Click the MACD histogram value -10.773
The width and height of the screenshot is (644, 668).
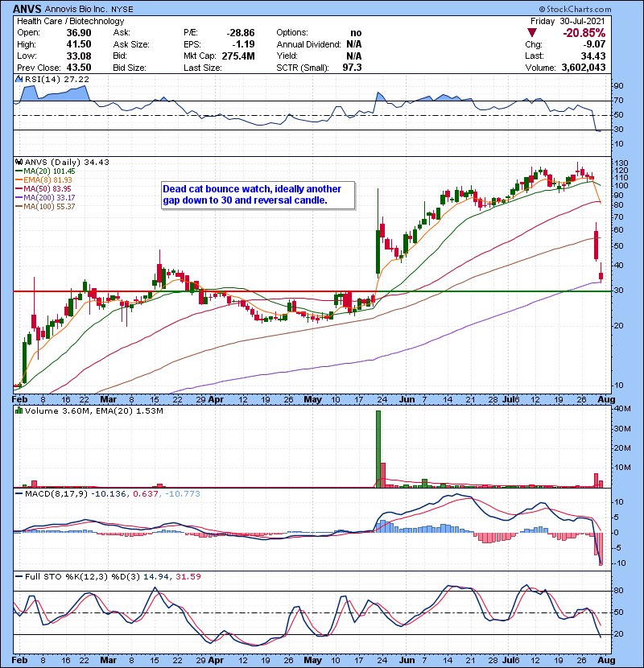click(x=183, y=494)
